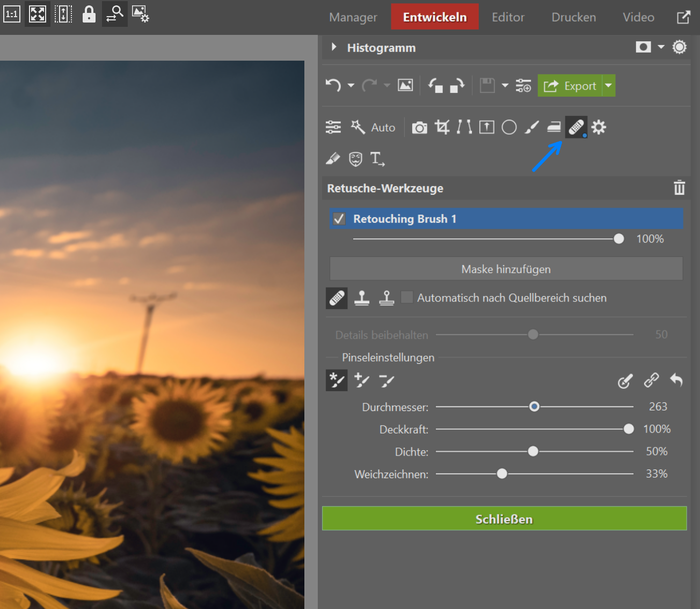Select the perspective lines tool
This screenshot has width=700, height=609.
pos(464,127)
